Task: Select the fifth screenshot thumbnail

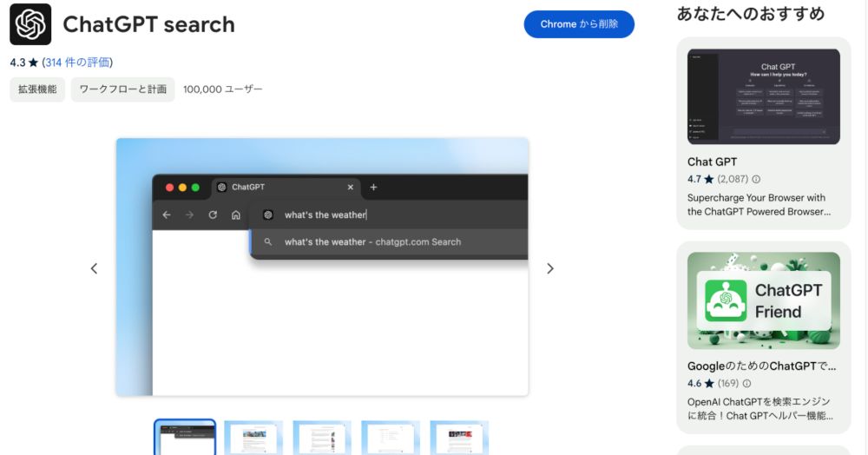Action: click(x=459, y=438)
